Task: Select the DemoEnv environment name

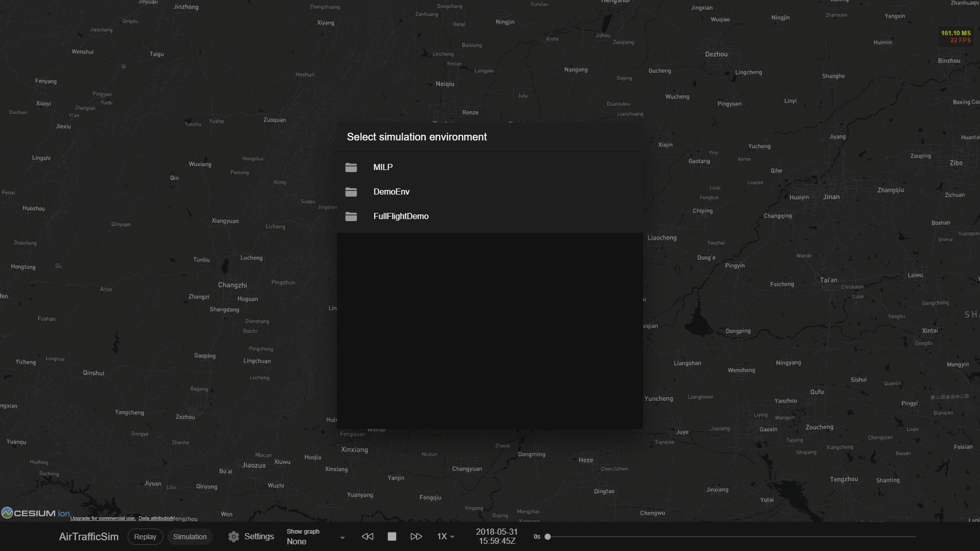Action: 391,191
